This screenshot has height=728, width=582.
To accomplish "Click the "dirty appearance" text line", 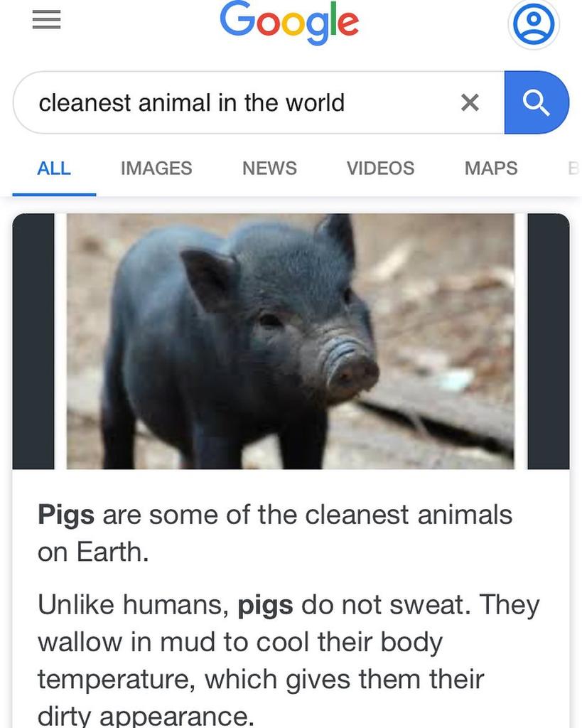I will (x=146, y=717).
